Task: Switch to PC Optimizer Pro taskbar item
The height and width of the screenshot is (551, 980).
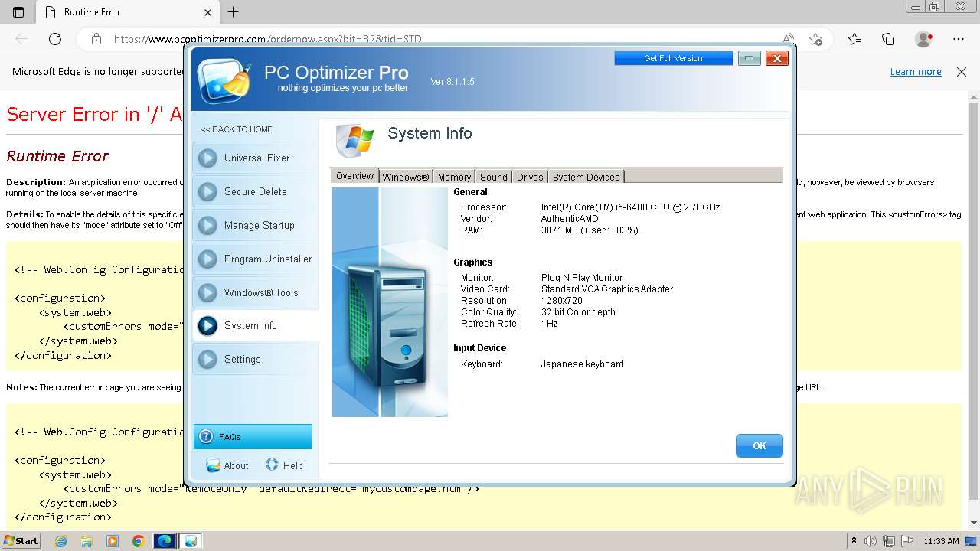Action: [x=191, y=541]
